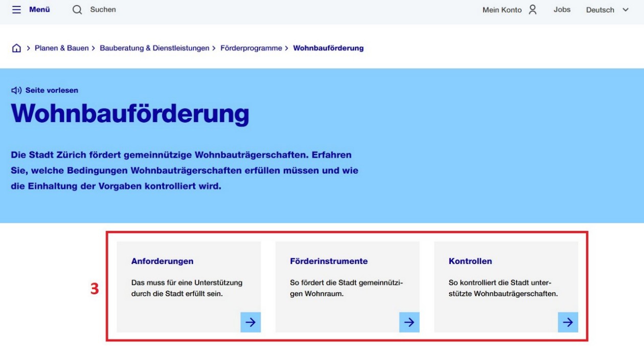Image resolution: width=644 pixels, height=354 pixels.
Task: Click the Wohnbauförderung breadcrumb item
Action: 328,49
